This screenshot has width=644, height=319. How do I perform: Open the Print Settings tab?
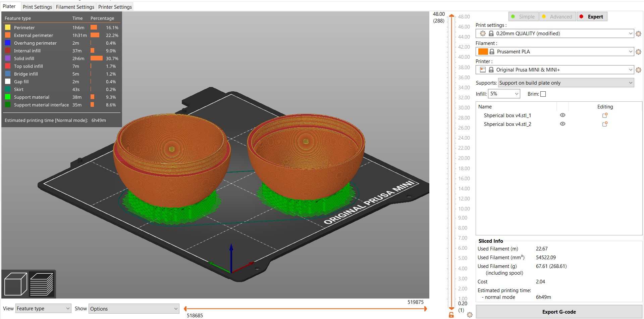(x=38, y=7)
